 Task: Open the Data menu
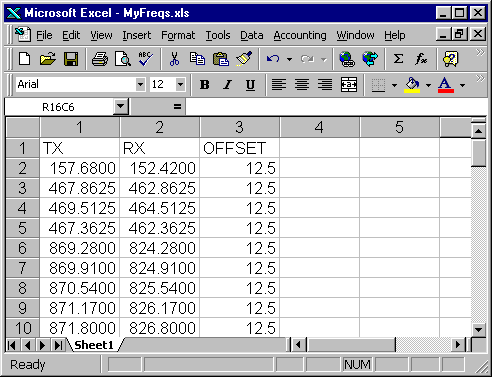252,35
